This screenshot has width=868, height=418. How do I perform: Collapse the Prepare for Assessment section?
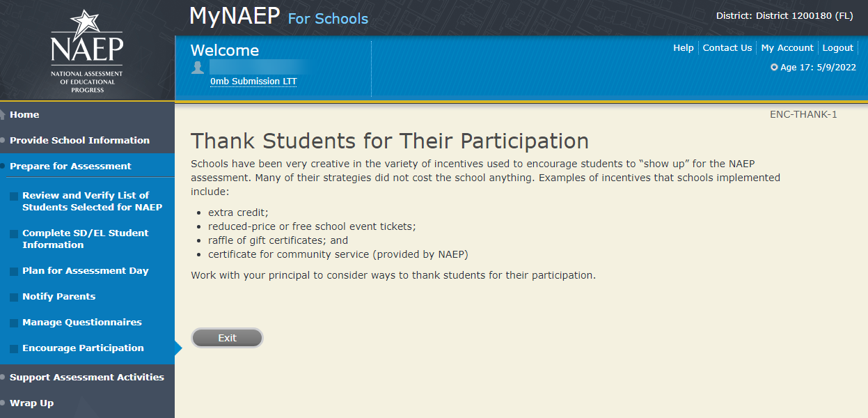70,166
